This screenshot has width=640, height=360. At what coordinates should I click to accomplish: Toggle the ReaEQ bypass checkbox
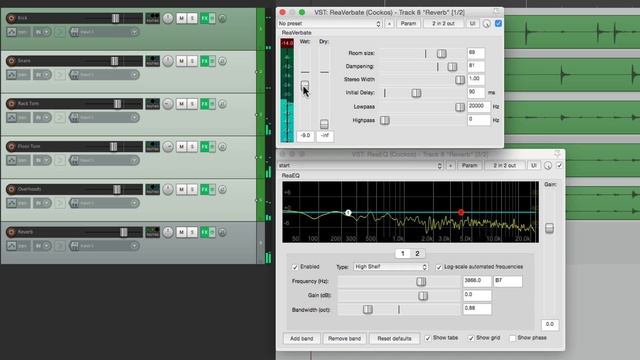pyautogui.click(x=559, y=165)
